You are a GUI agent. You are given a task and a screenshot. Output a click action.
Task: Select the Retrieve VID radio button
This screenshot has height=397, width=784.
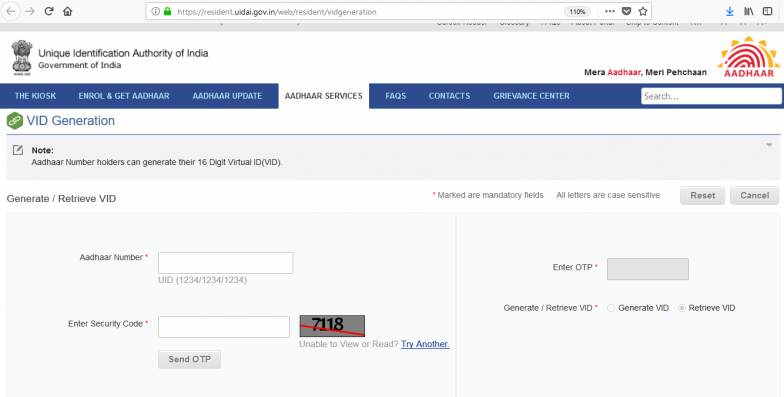(682, 308)
